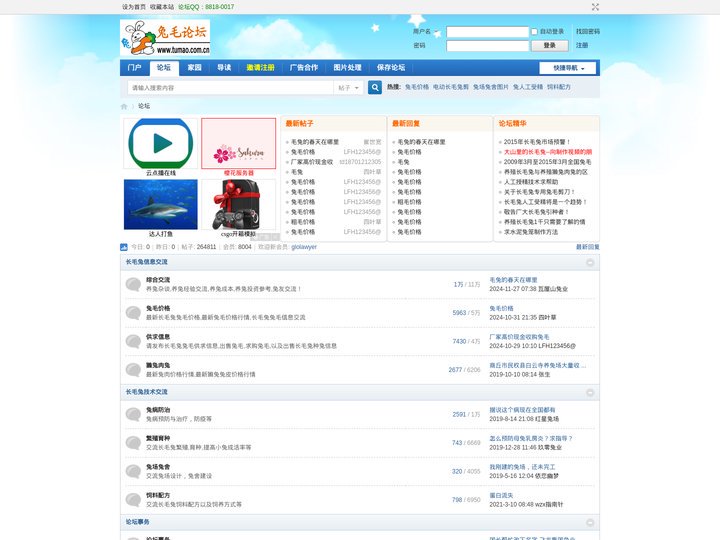Open the 用户名 login type dropdown
Image resolution: width=720 pixels, height=540 pixels.
coord(425,32)
